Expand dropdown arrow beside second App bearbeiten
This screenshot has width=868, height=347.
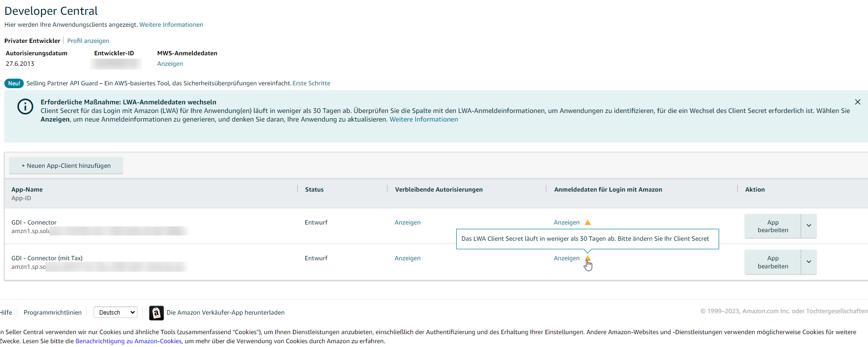808,262
